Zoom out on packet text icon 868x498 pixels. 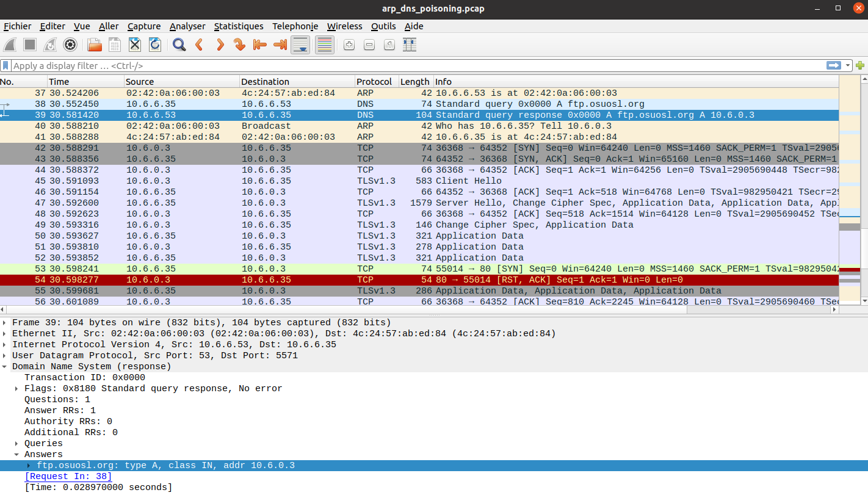tap(369, 45)
